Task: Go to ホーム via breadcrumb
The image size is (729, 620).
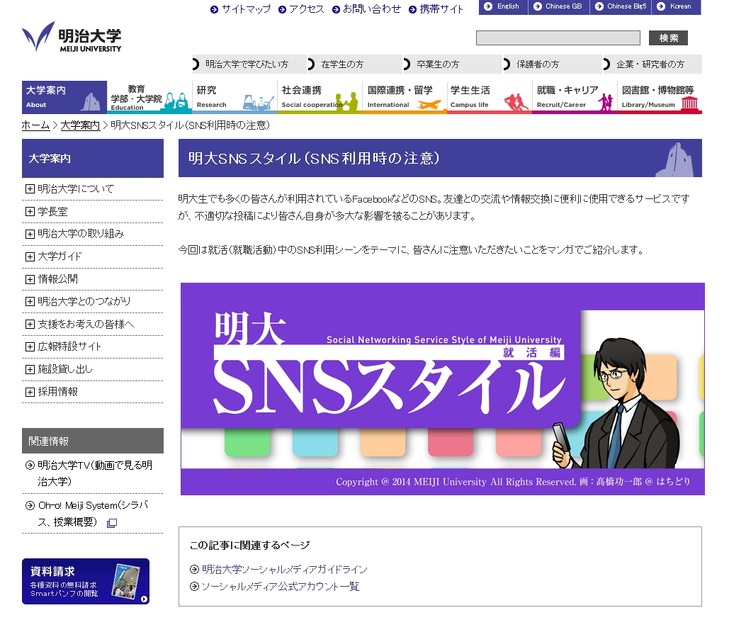Action: [x=36, y=125]
